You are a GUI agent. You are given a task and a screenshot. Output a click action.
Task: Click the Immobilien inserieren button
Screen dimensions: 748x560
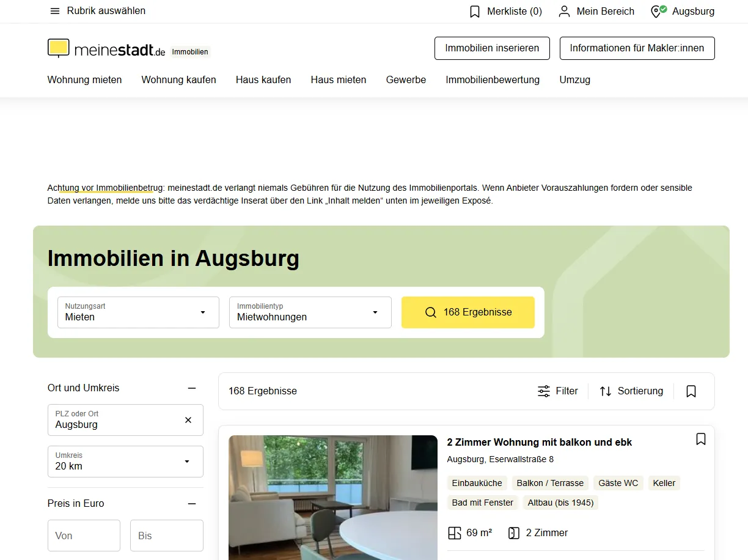[492, 48]
